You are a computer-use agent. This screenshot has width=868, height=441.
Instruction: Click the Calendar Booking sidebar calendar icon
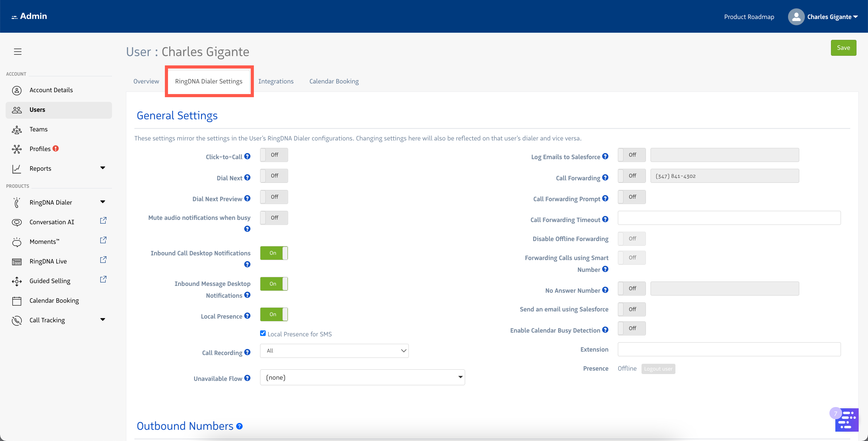(17, 301)
